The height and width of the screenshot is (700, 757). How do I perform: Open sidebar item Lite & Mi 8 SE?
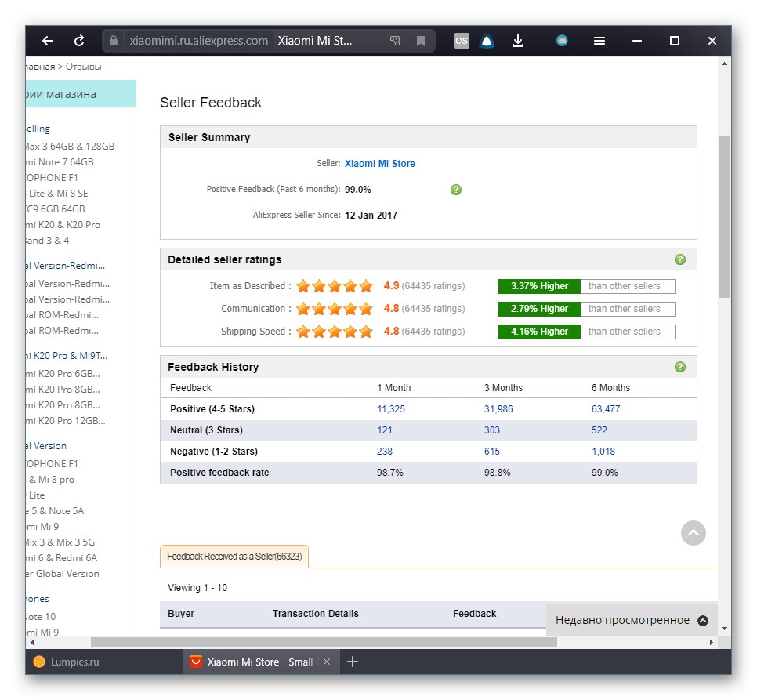[58, 194]
